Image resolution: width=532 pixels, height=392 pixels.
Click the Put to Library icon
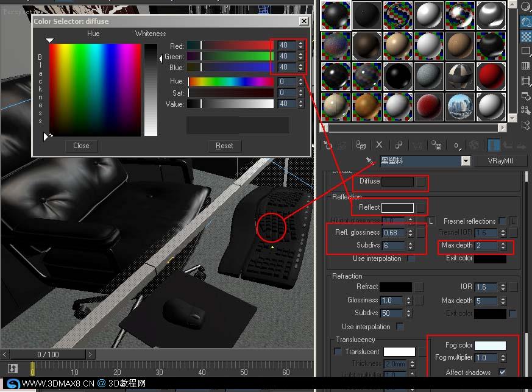(436, 145)
